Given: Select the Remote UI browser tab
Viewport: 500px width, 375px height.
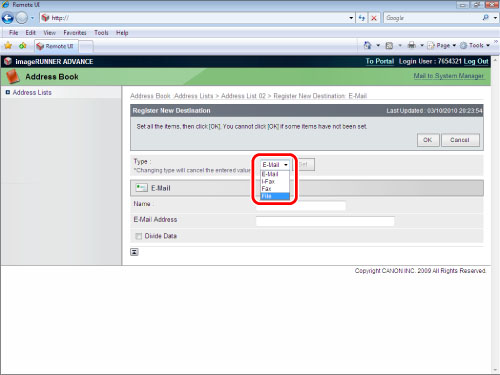Looking at the screenshot, I should (x=56, y=46).
